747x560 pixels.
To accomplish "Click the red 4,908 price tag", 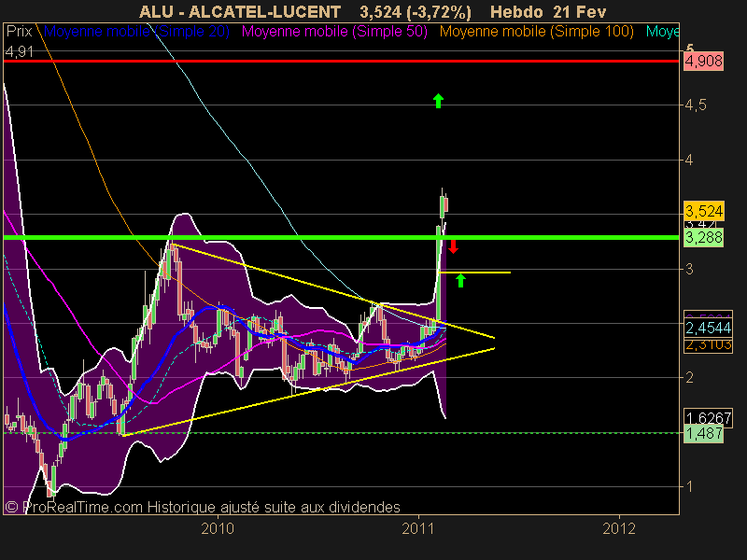I will coord(703,61).
